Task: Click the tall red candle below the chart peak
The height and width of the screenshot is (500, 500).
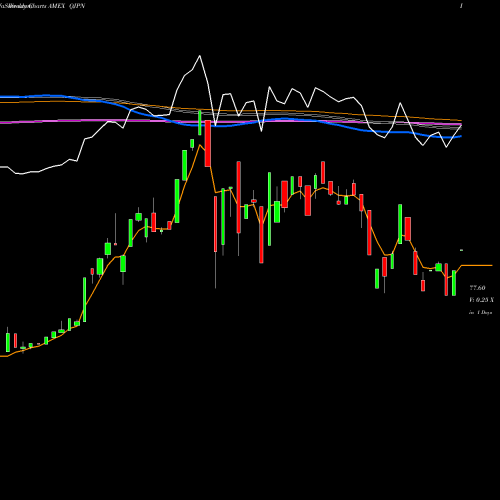Action: point(208,144)
